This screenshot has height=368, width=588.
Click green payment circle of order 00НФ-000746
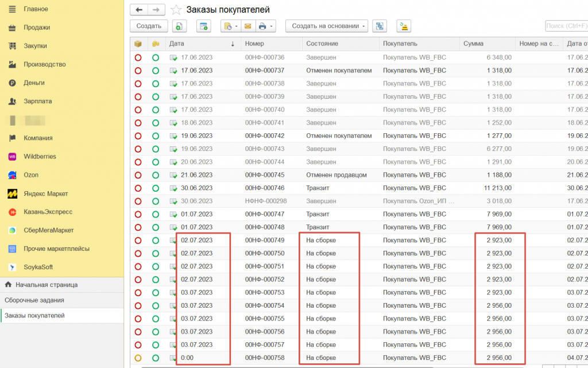[x=156, y=188]
